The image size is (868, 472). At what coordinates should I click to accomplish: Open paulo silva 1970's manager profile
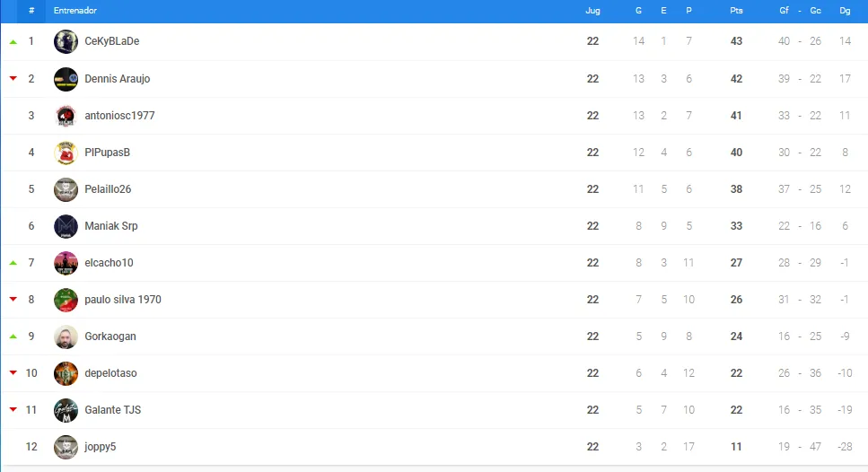coord(123,300)
